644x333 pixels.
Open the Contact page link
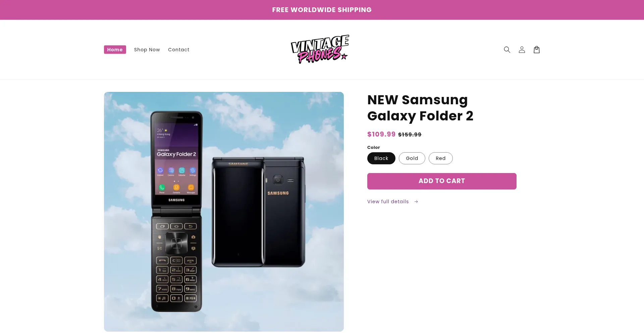(x=178, y=50)
